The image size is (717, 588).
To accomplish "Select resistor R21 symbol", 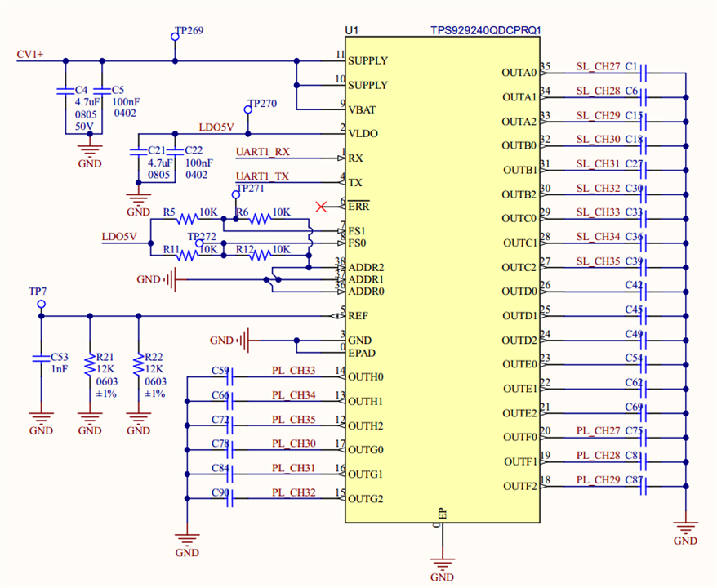I will point(90,366).
